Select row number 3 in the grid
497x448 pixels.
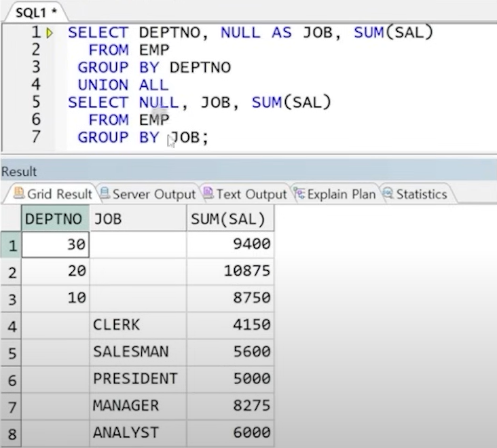tap(11, 299)
